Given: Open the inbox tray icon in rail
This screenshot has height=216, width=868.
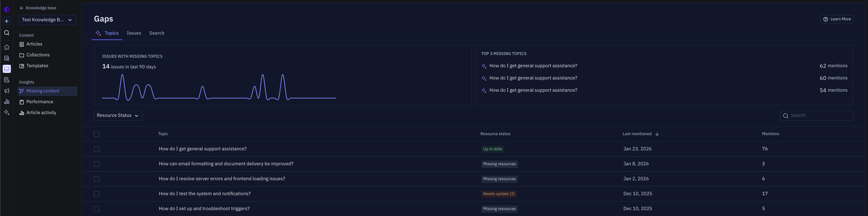Looking at the screenshot, I should pyautogui.click(x=6, y=69).
